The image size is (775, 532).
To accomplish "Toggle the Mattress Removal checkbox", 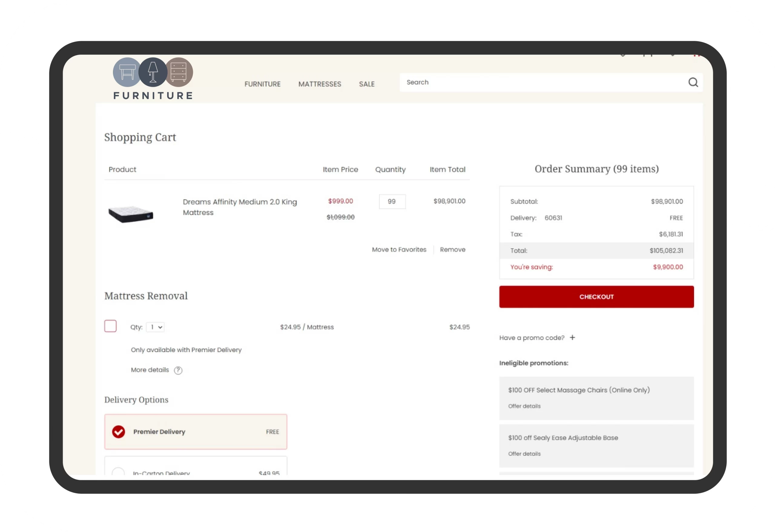I will pyautogui.click(x=111, y=326).
